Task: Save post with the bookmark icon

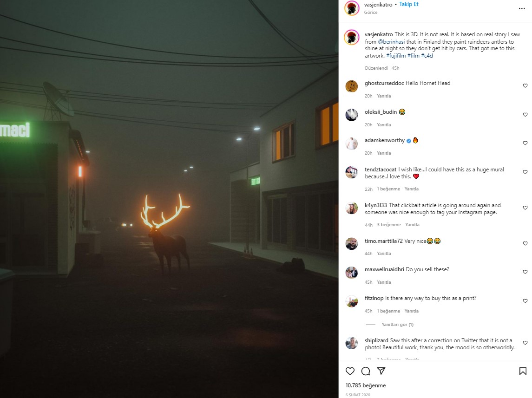Action: click(x=523, y=371)
